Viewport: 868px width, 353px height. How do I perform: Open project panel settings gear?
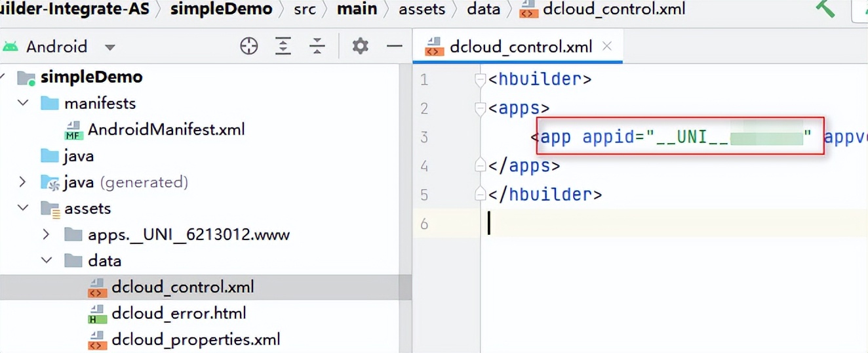tap(360, 47)
